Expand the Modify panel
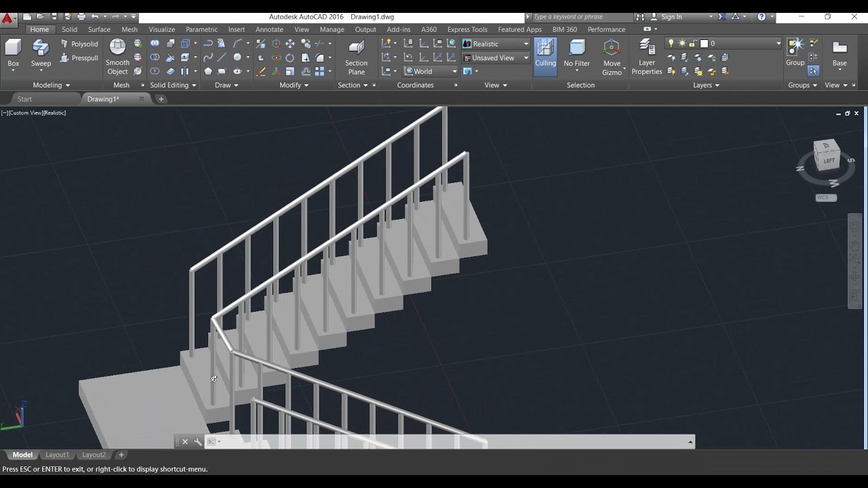This screenshot has width=868, height=488. pos(294,85)
